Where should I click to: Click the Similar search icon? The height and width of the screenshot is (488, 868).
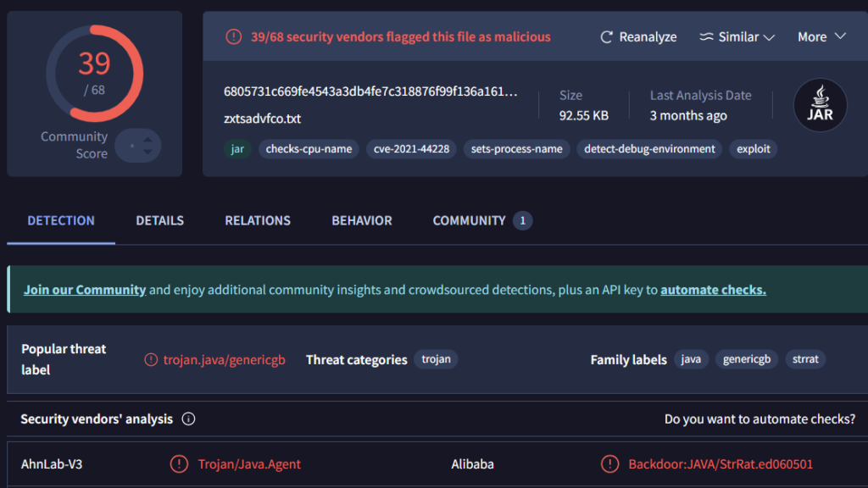pyautogui.click(x=706, y=36)
